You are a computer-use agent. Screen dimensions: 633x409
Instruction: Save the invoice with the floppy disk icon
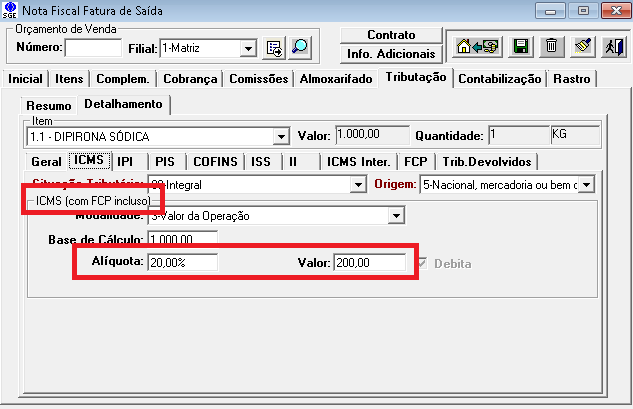point(520,46)
